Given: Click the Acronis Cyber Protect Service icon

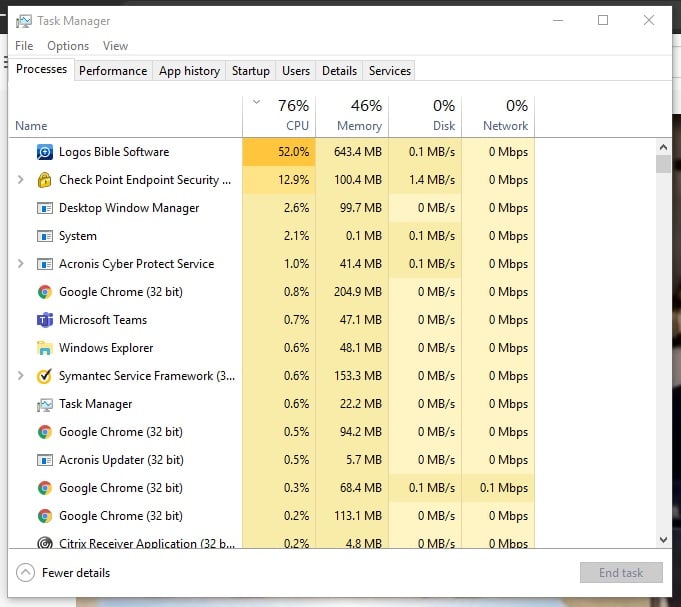Looking at the screenshot, I should click(x=45, y=264).
